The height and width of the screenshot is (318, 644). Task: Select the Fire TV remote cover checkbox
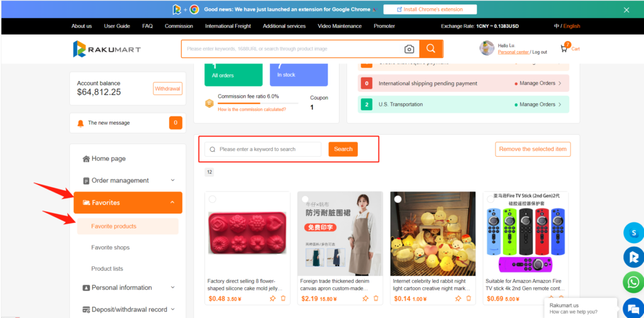(x=491, y=199)
